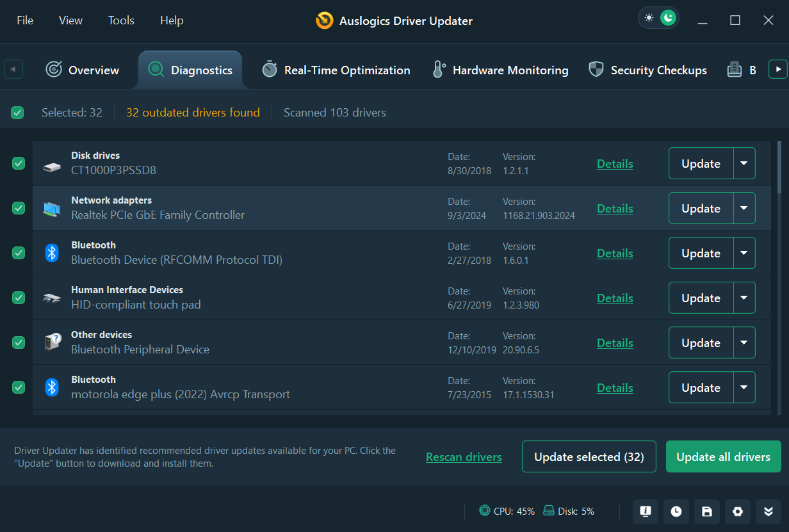789x532 pixels.
Task: Open Update dropdown for motorola Avrcp Transport
Action: point(744,387)
